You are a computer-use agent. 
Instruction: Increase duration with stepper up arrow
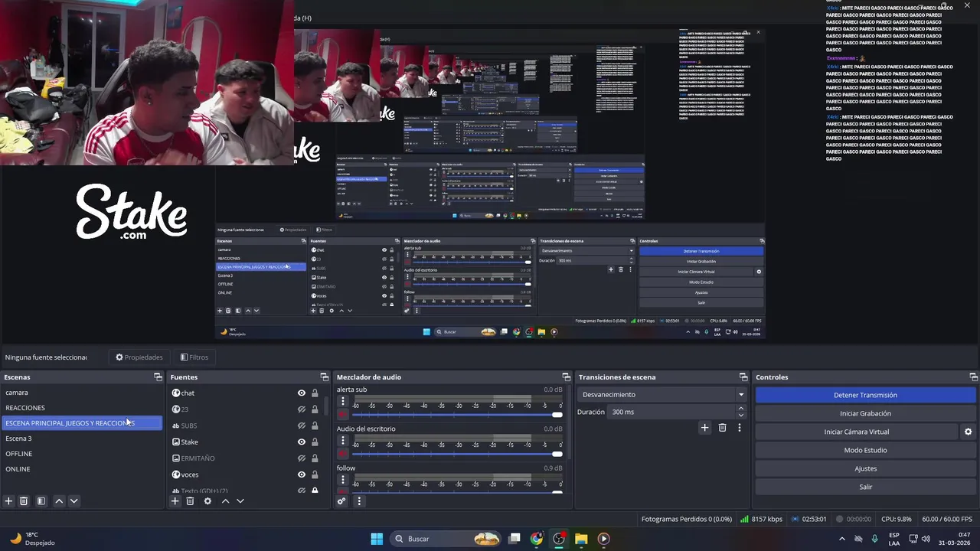tap(740, 409)
